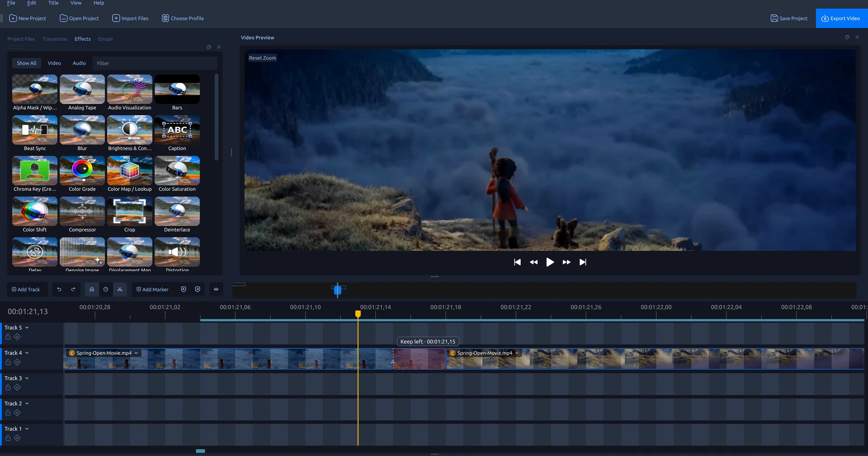868x456 pixels.
Task: Click the Add Track button
Action: (26, 289)
